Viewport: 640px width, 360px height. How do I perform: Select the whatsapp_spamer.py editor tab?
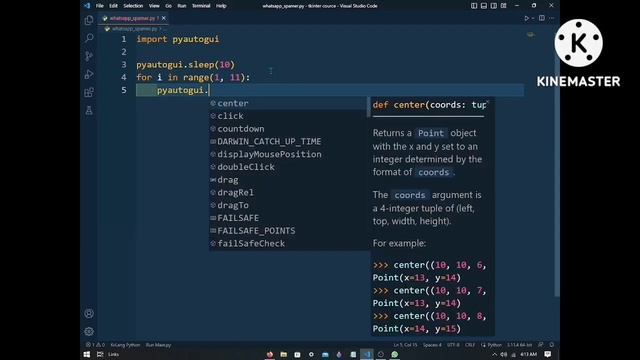(134, 18)
